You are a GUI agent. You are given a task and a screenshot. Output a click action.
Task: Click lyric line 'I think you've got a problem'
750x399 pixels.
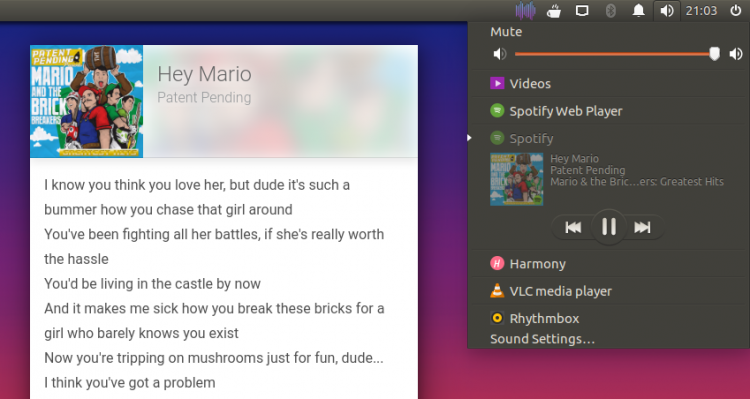130,383
